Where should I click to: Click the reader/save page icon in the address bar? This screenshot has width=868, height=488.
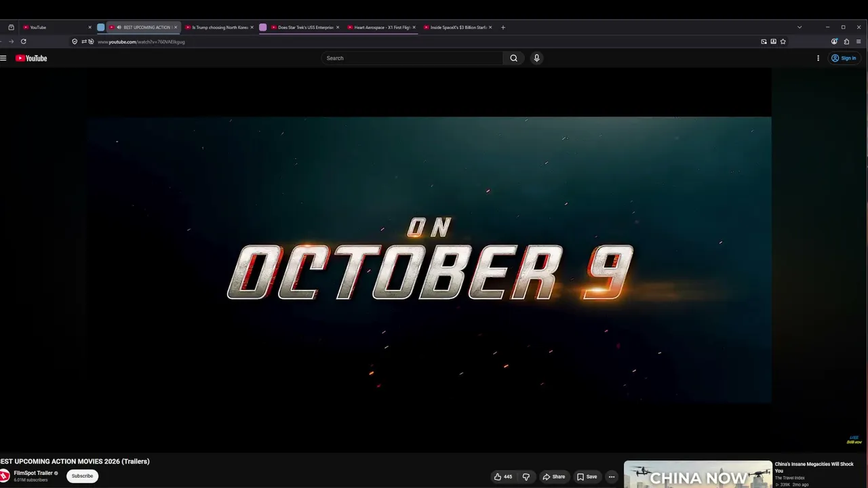[773, 41]
